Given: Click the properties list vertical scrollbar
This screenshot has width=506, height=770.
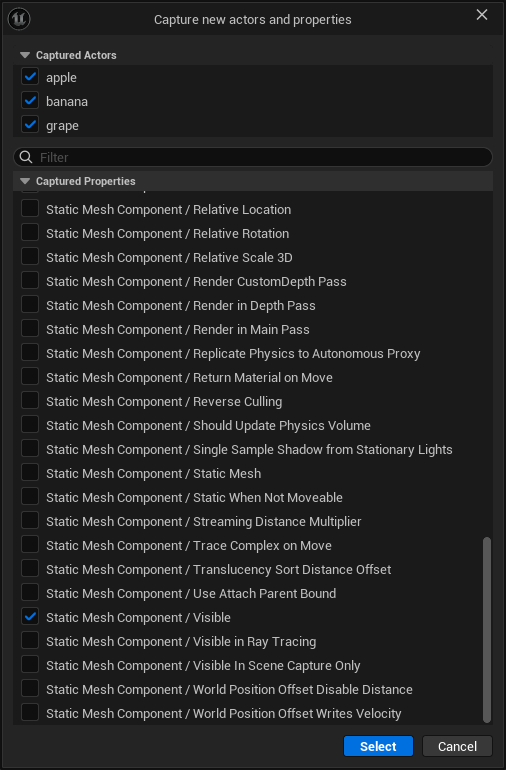Looking at the screenshot, I should [487, 630].
